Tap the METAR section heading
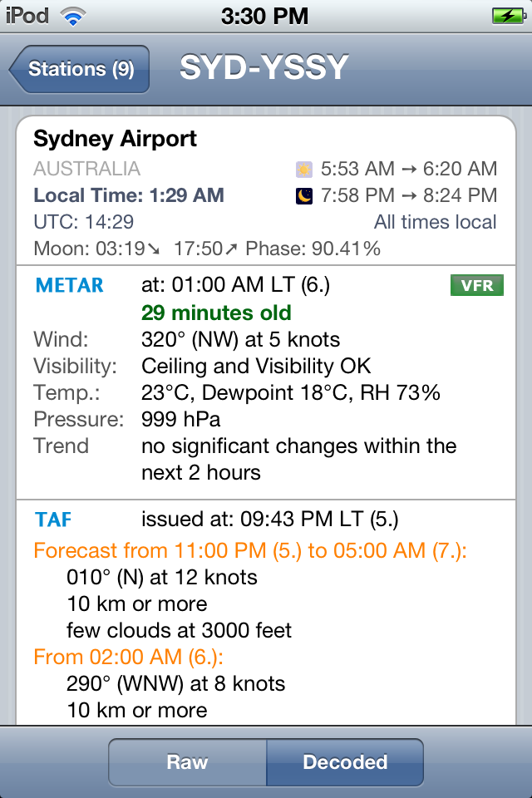Screen dimensions: 532x798 click(x=69, y=285)
